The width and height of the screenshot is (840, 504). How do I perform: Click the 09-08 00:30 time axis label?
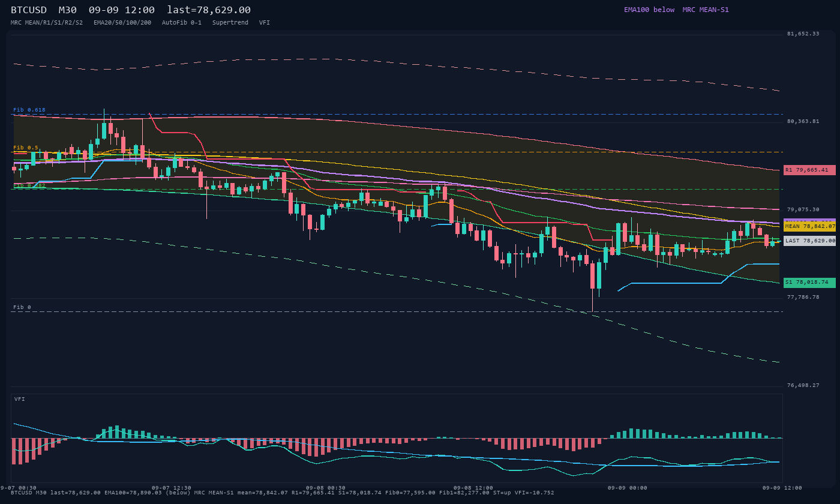coord(326,488)
